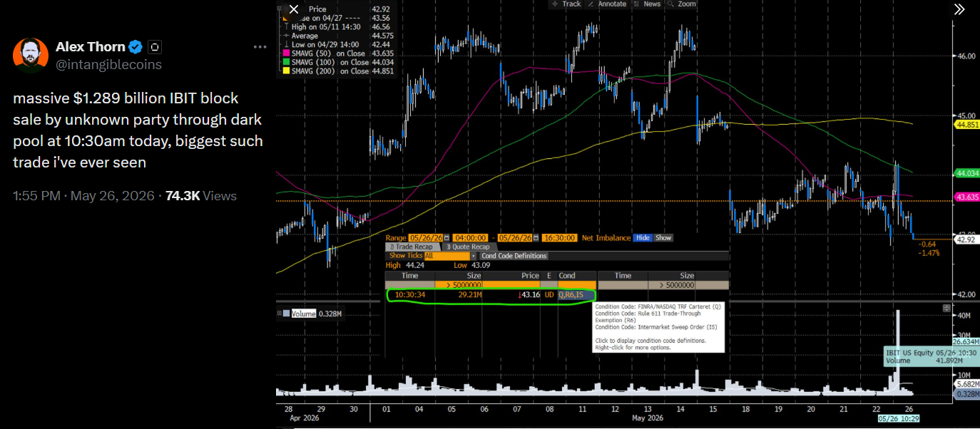This screenshot has width=980, height=429.
Task: Click the end time field 16:30:00
Action: [559, 238]
